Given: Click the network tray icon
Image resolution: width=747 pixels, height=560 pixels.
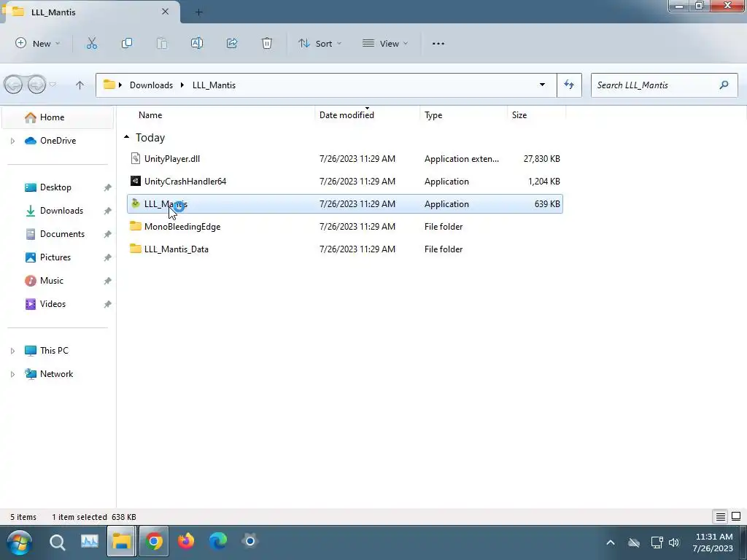Looking at the screenshot, I should [657, 542].
